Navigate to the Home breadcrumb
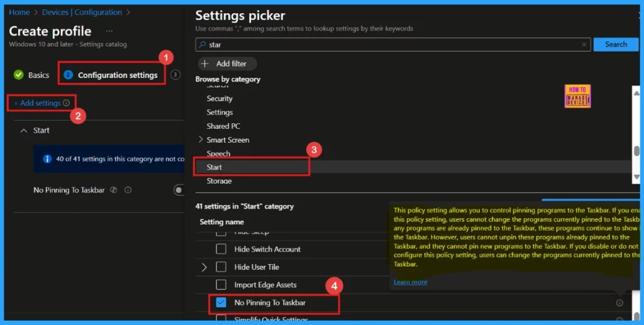The height and width of the screenshot is (325, 644). click(19, 13)
